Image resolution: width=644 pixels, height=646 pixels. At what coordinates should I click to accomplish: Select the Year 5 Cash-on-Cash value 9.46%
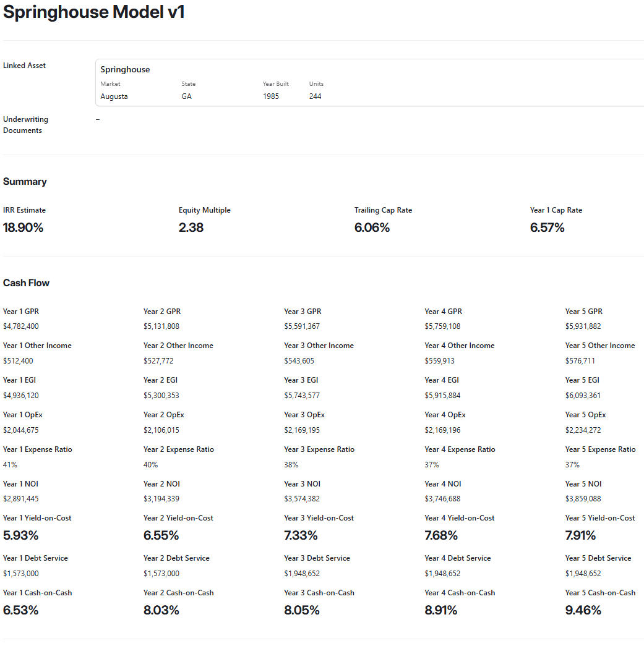tap(582, 610)
